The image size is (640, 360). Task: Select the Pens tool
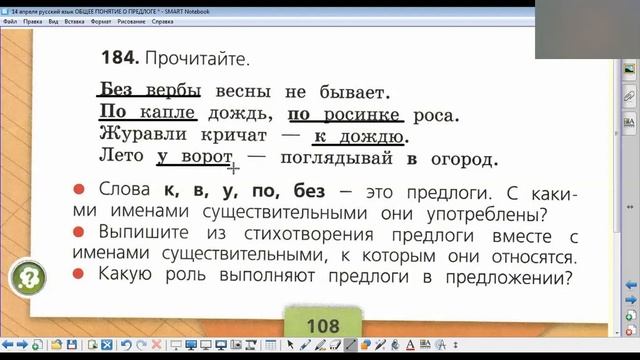coord(305,345)
